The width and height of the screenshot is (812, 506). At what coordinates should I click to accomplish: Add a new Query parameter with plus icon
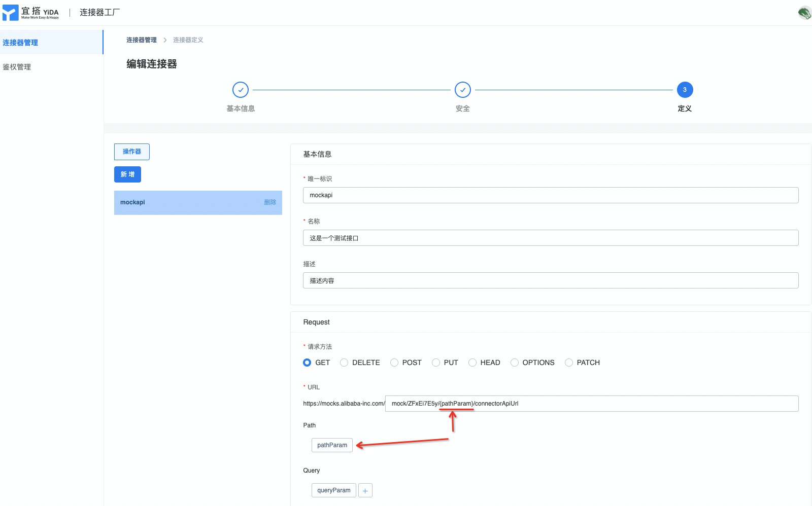coord(365,490)
